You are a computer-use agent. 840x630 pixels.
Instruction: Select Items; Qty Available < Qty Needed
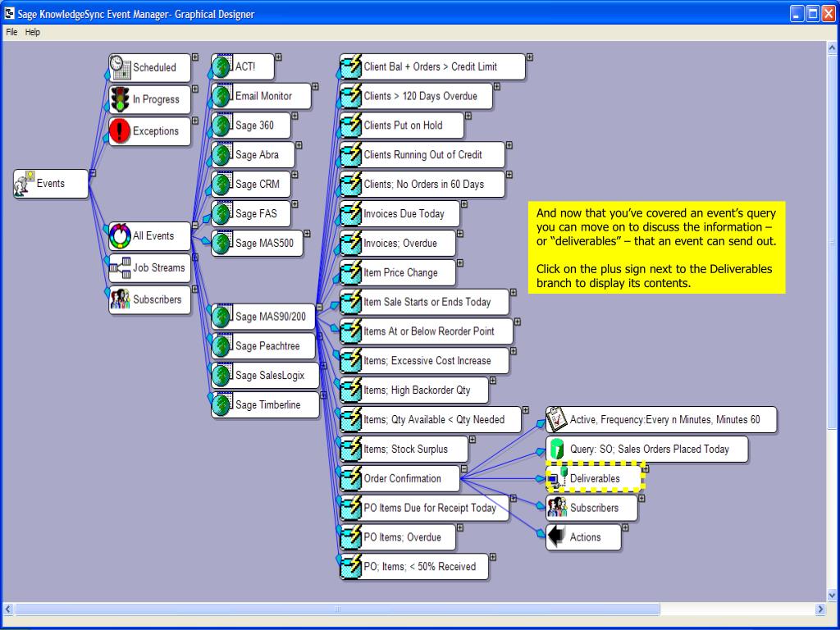(430, 419)
